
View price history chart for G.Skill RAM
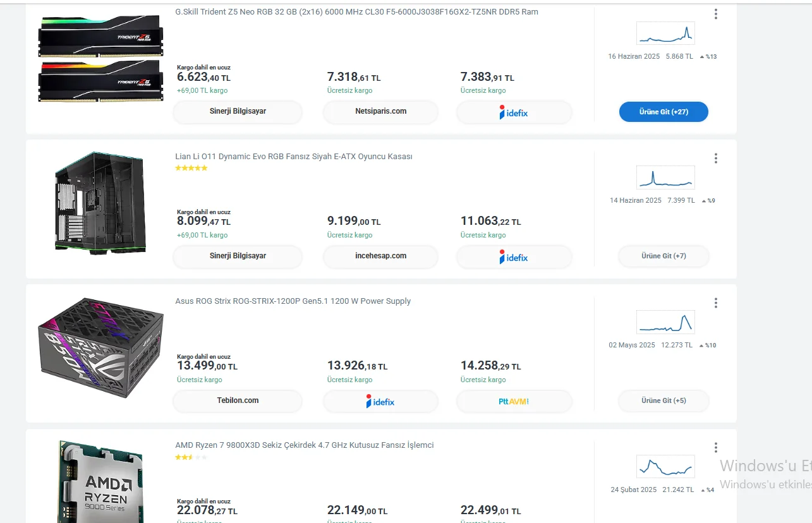coord(665,33)
